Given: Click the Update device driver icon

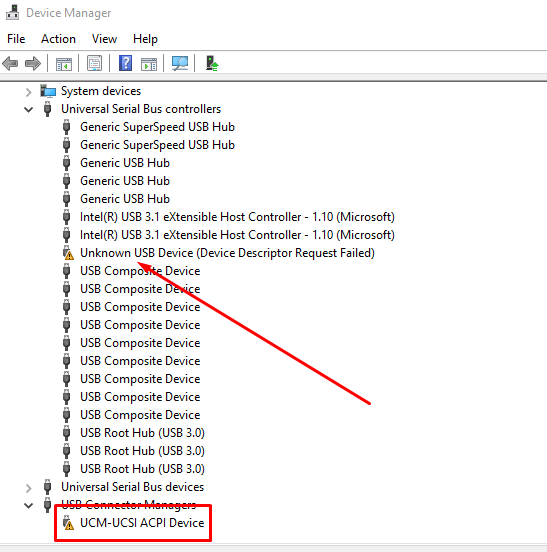Looking at the screenshot, I should coord(212,64).
